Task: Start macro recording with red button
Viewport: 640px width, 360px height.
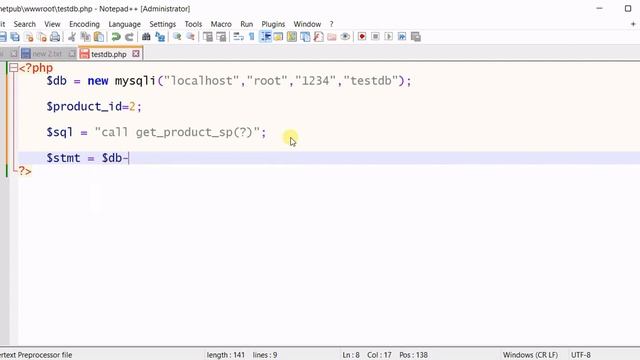Action: pos(362,37)
